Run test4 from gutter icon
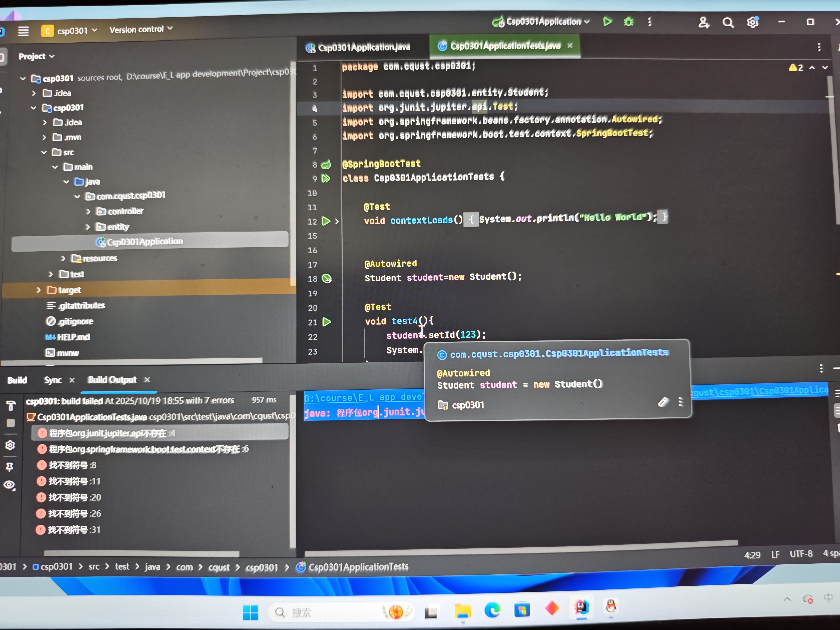Image resolution: width=840 pixels, height=630 pixels. 326,322
